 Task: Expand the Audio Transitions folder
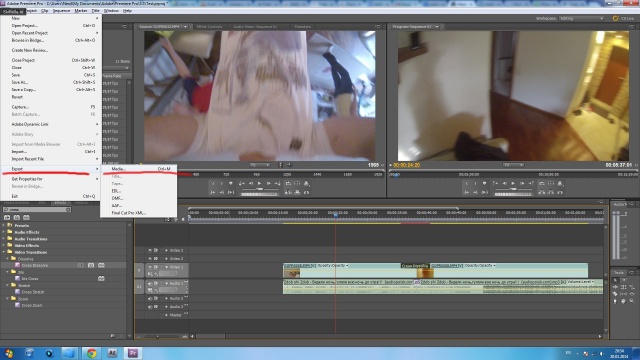coord(4,239)
